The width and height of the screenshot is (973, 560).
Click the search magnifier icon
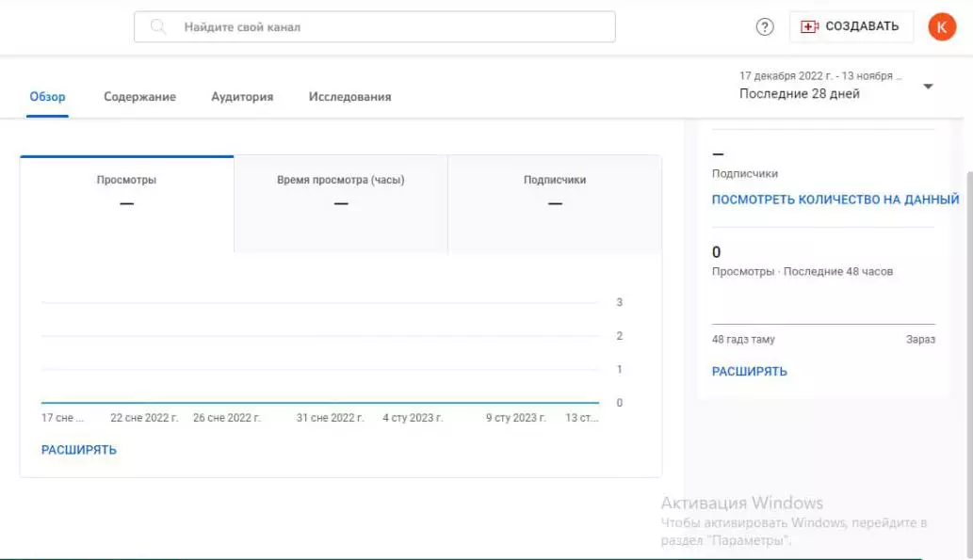pyautogui.click(x=158, y=26)
